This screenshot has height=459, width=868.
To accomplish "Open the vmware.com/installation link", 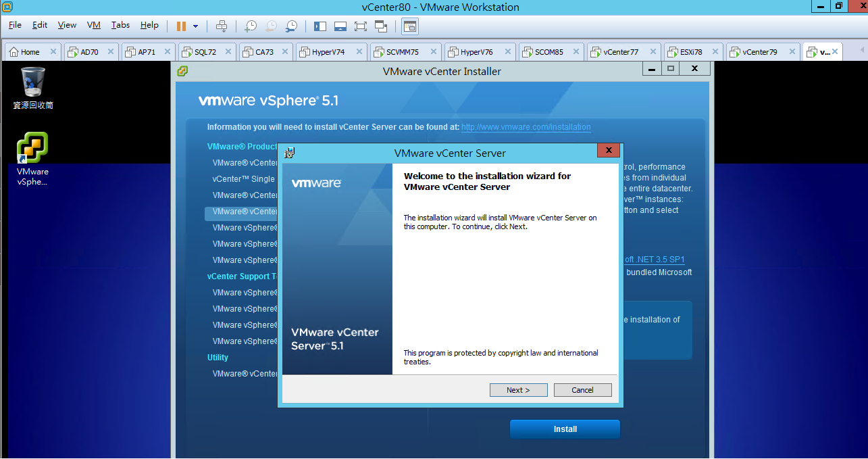I will [x=526, y=127].
